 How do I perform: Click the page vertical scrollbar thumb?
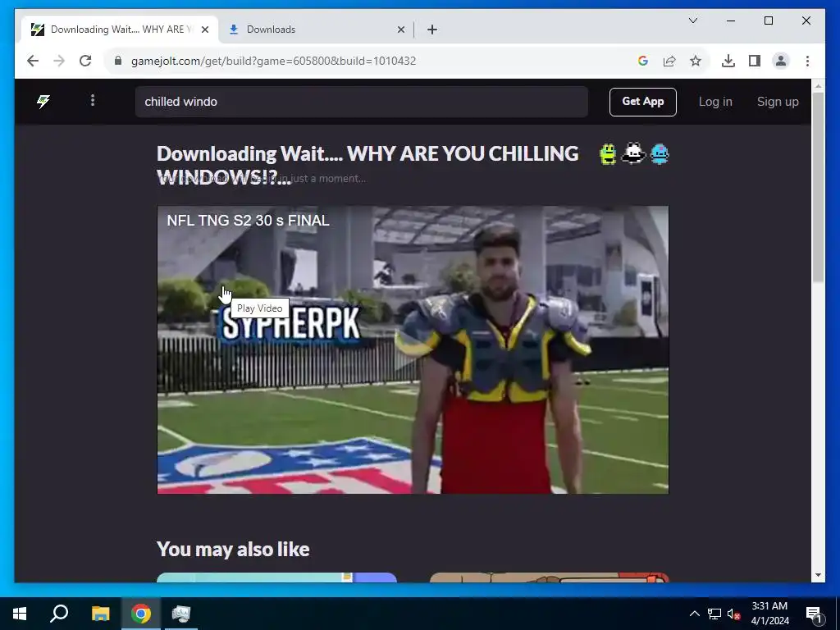(818, 186)
